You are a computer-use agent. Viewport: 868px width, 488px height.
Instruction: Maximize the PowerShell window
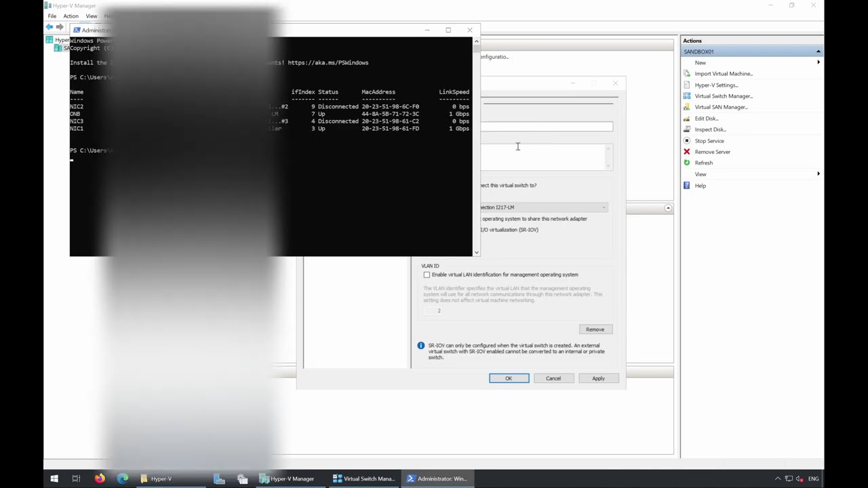[448, 30]
